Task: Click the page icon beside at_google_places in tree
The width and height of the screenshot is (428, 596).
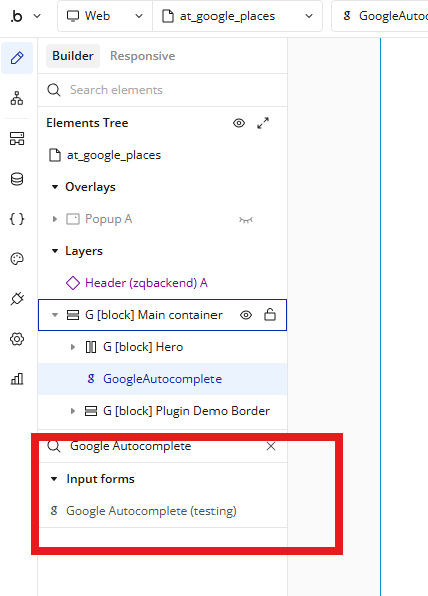Action: click(55, 155)
